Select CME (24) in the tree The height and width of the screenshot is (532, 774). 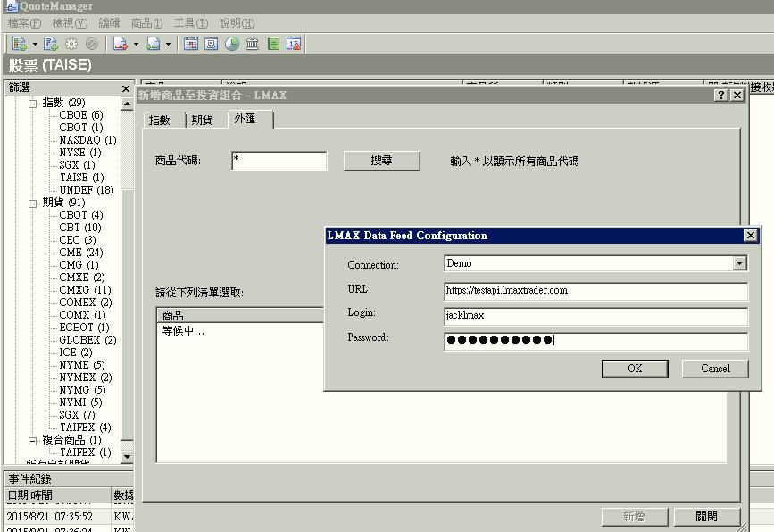pyautogui.click(x=81, y=253)
